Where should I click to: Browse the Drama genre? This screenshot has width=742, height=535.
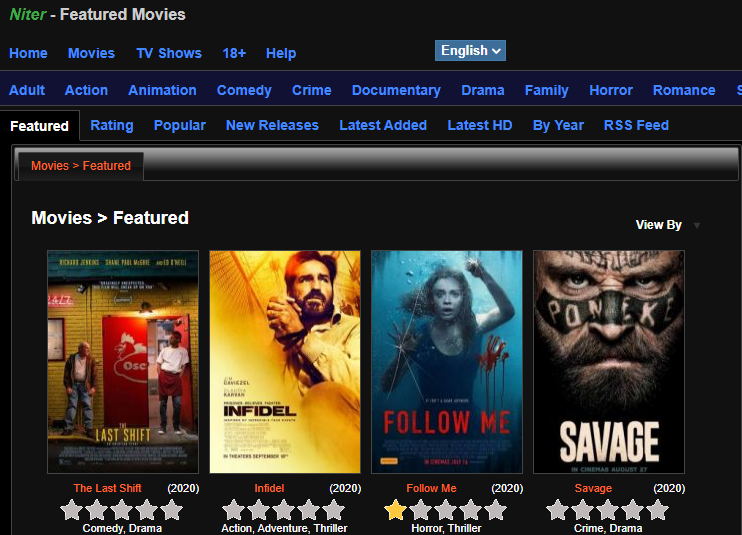483,90
